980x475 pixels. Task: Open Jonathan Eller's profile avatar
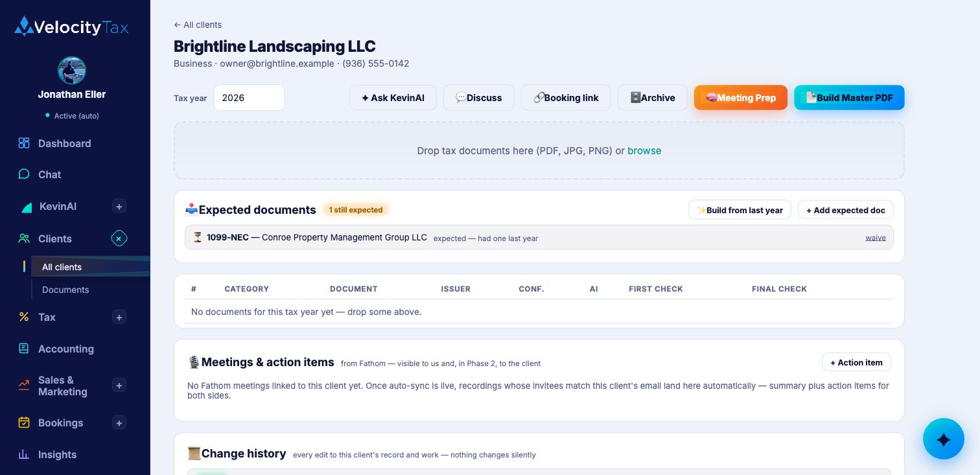point(72,71)
